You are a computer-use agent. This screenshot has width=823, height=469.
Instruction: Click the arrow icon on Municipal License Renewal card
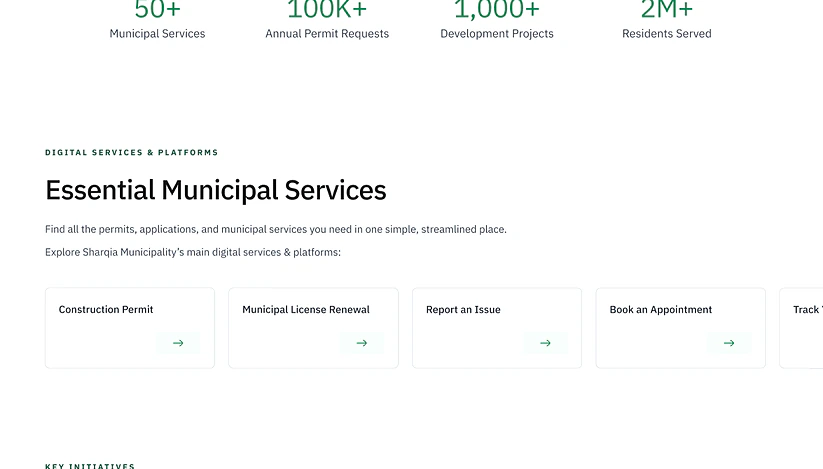(x=362, y=343)
